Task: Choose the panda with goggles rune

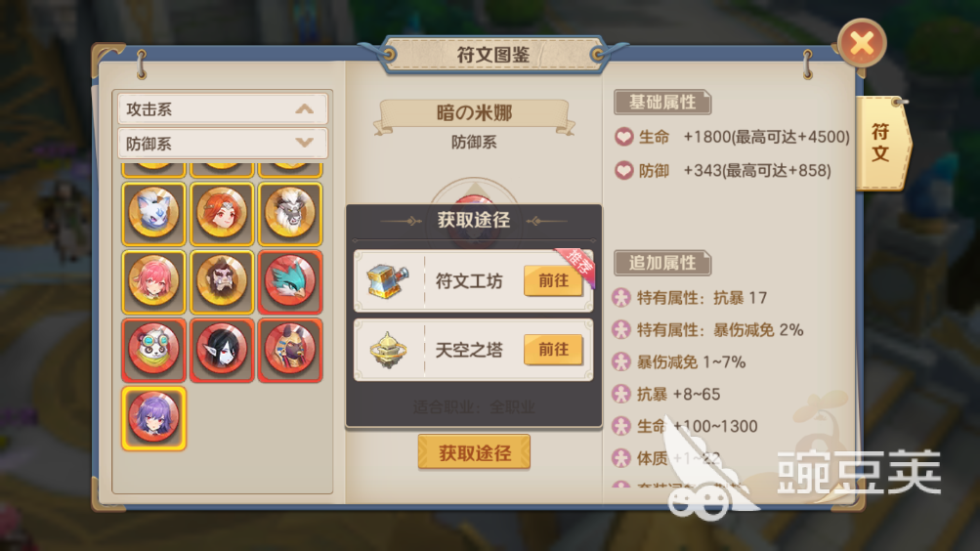Action: pos(153,350)
